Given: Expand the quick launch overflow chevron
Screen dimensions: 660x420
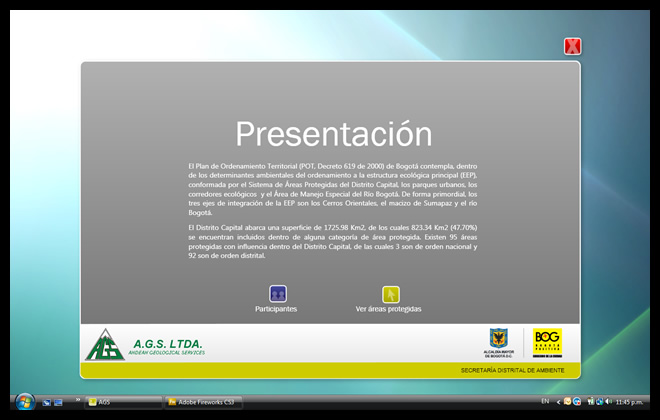Looking at the screenshot, I should [78, 400].
